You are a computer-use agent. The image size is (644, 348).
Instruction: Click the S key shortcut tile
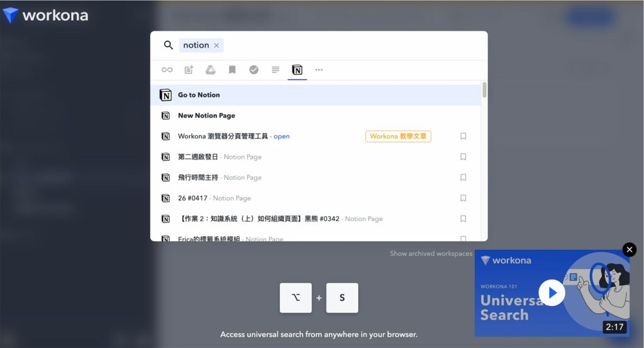(342, 298)
